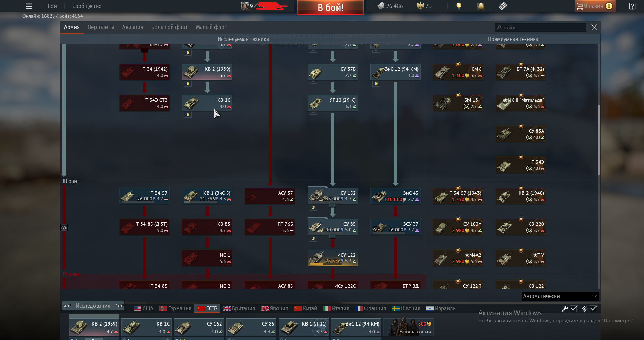Select the КВ-1 (ЗиС-5) tank
This screenshot has height=340, width=644.
pyautogui.click(x=207, y=196)
